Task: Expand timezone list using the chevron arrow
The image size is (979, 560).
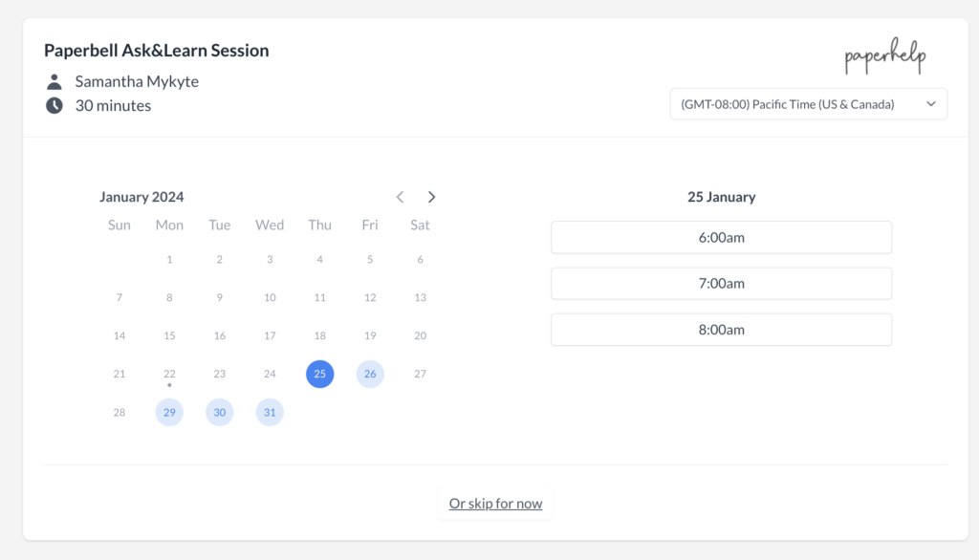Action: tap(931, 104)
